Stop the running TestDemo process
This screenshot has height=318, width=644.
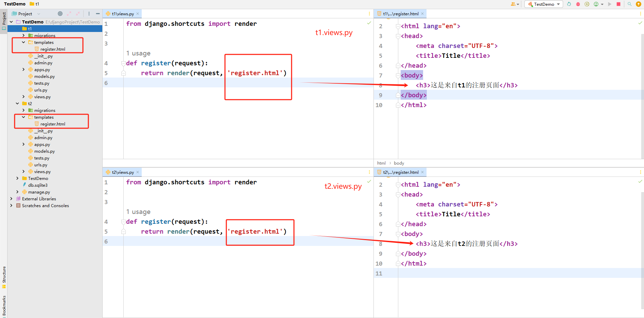point(619,4)
